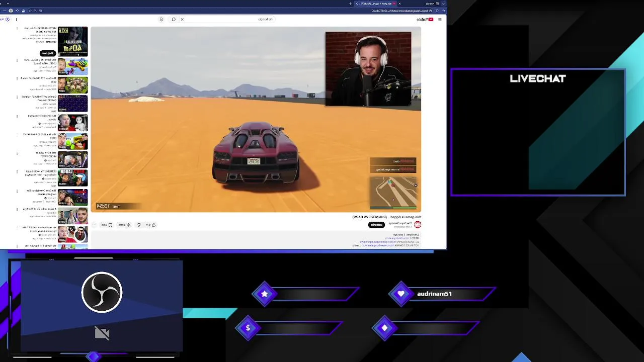Screen dimensions: 644x362
Task: Click 'this game is rigged... (RUNNERS VS CARS)' title
Action: click(387, 217)
